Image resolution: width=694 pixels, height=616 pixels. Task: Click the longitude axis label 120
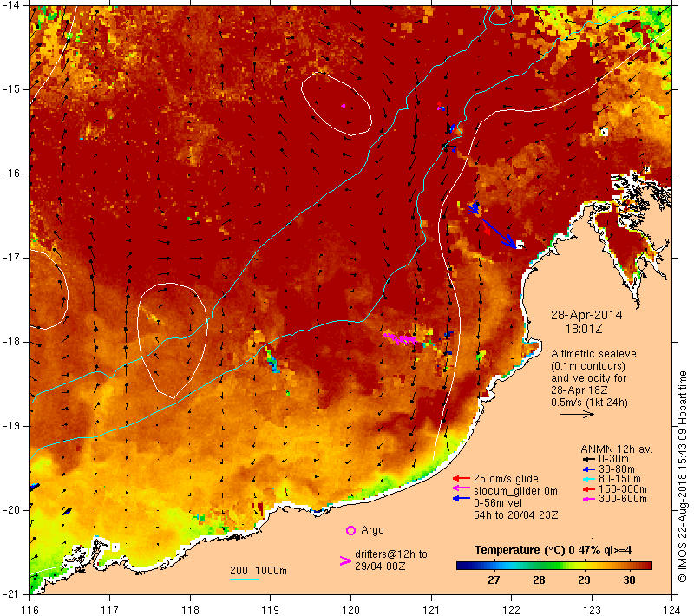350,610
